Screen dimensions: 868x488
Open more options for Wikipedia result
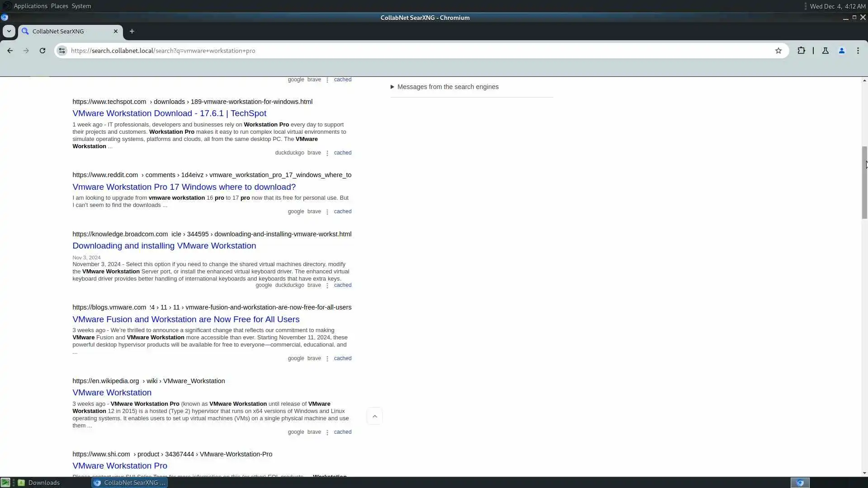[x=327, y=432]
